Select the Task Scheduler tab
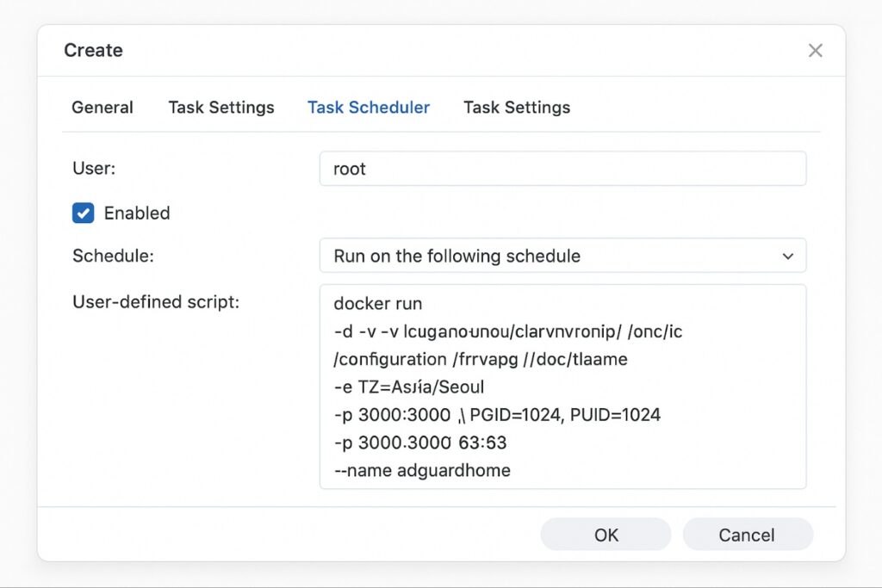The image size is (882, 588). (x=369, y=107)
